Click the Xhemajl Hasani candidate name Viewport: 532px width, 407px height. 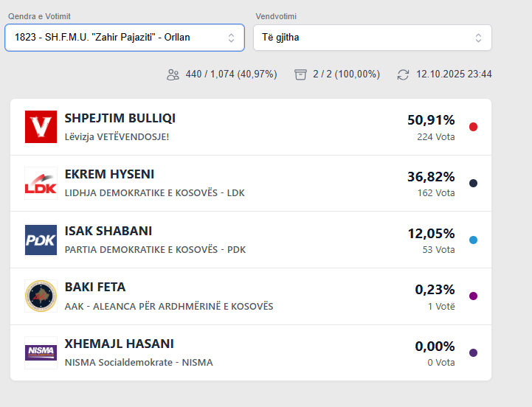120,344
